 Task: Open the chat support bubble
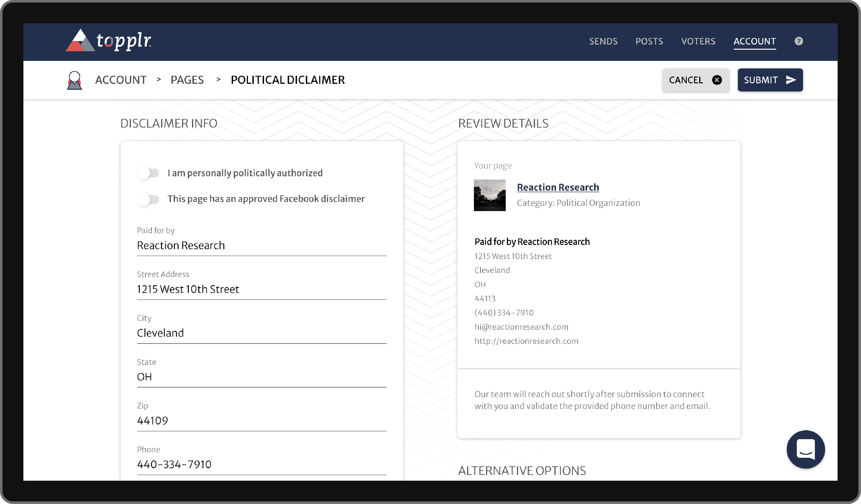[806, 449]
